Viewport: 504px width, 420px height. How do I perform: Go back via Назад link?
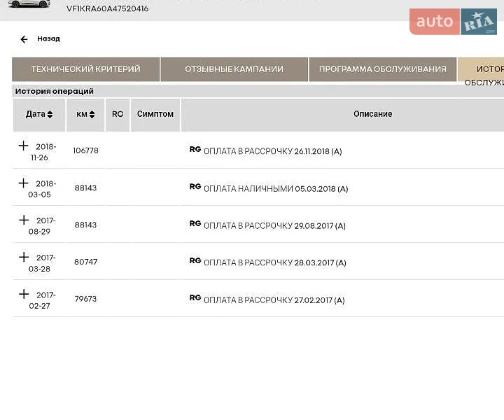(48, 39)
